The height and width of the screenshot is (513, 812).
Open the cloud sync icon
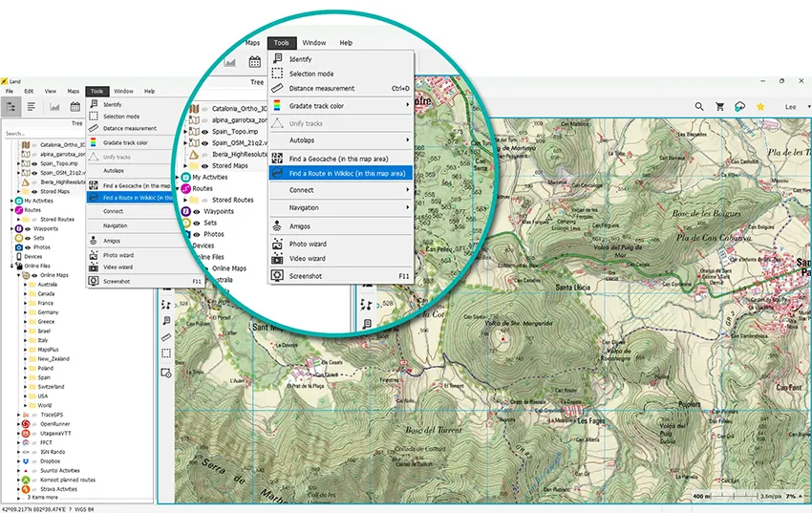(740, 107)
